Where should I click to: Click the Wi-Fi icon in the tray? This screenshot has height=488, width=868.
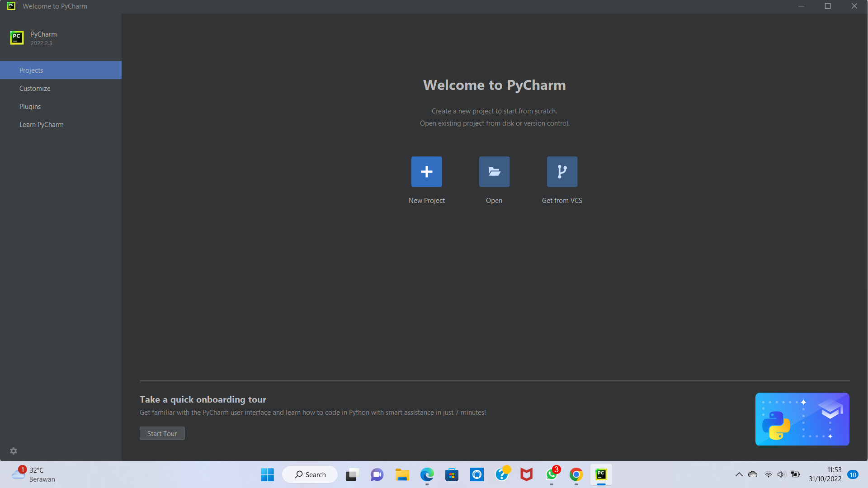point(768,474)
